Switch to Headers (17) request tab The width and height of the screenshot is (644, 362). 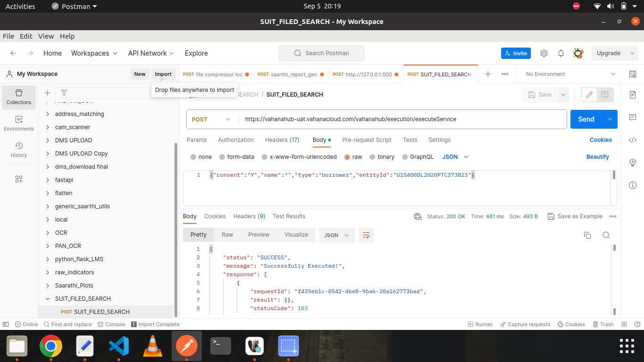tap(282, 140)
